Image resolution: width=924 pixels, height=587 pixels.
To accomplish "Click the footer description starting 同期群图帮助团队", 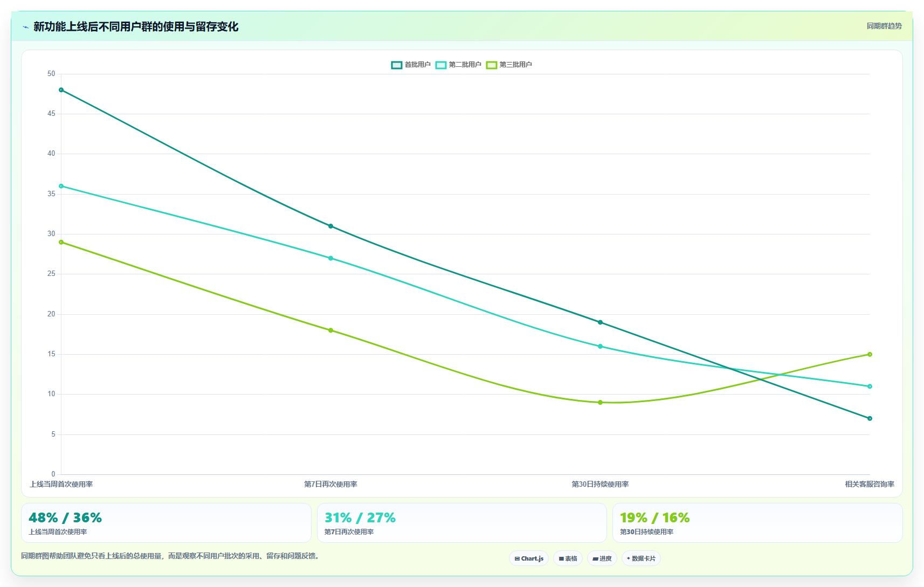I will coord(171,556).
